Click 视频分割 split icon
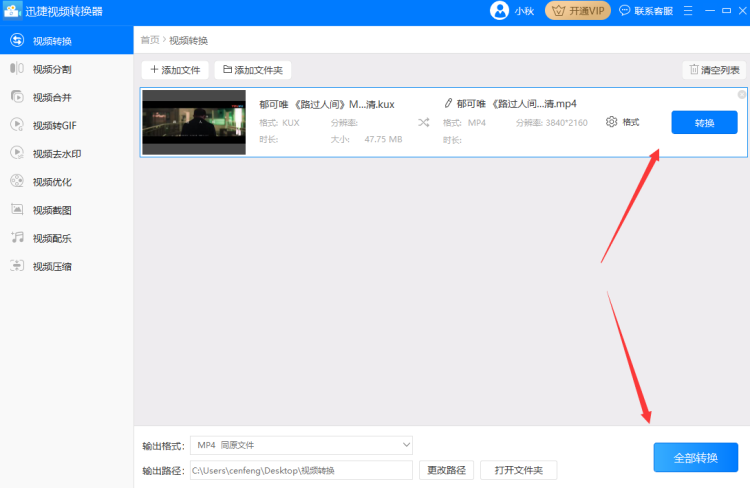Viewport: 750px width, 488px height. (17, 68)
